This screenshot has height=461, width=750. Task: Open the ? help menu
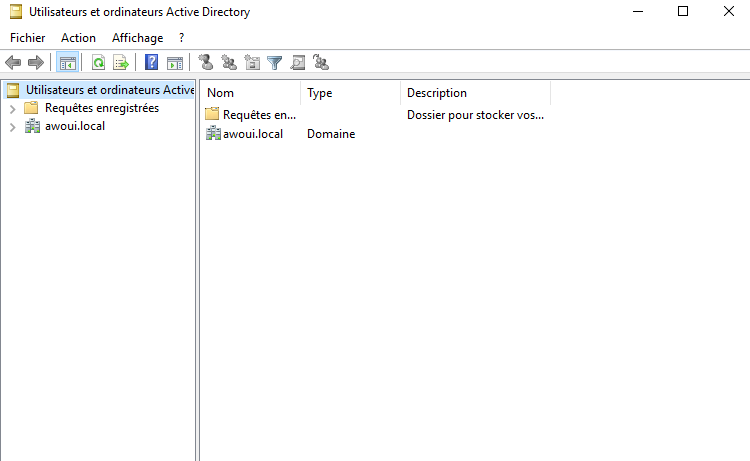[181, 38]
